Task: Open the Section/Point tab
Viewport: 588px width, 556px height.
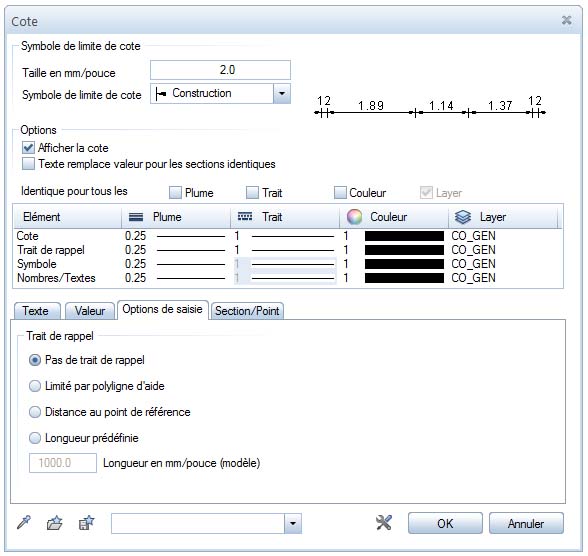Action: pyautogui.click(x=247, y=311)
